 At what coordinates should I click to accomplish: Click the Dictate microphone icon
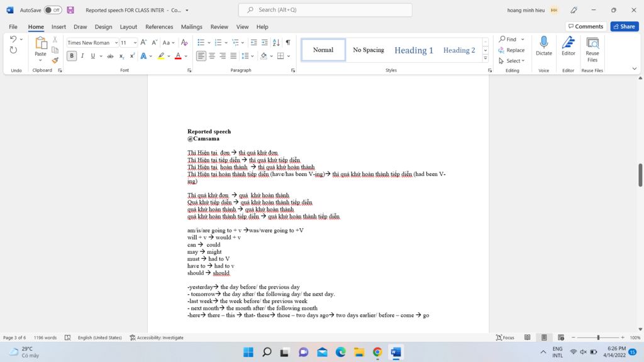544,46
